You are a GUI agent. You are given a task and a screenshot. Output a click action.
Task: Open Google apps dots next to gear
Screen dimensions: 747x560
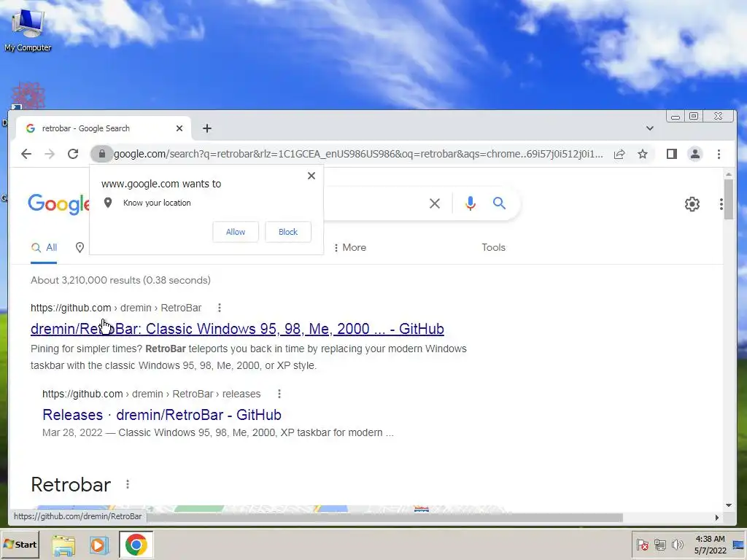click(721, 204)
